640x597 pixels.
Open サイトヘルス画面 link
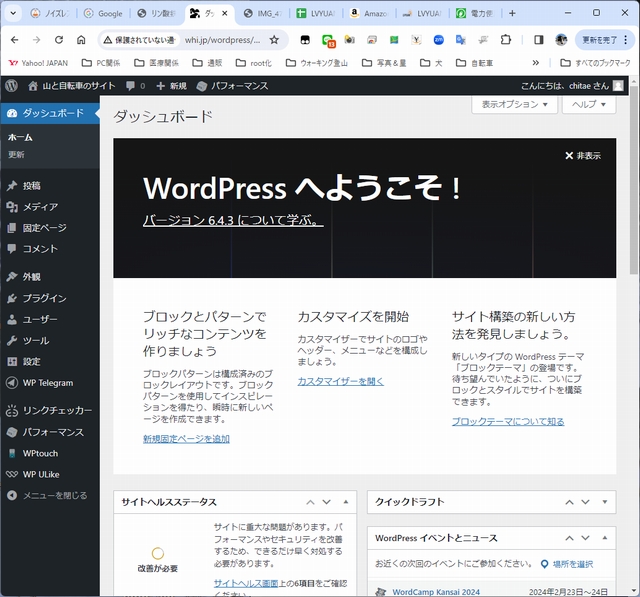point(246,584)
